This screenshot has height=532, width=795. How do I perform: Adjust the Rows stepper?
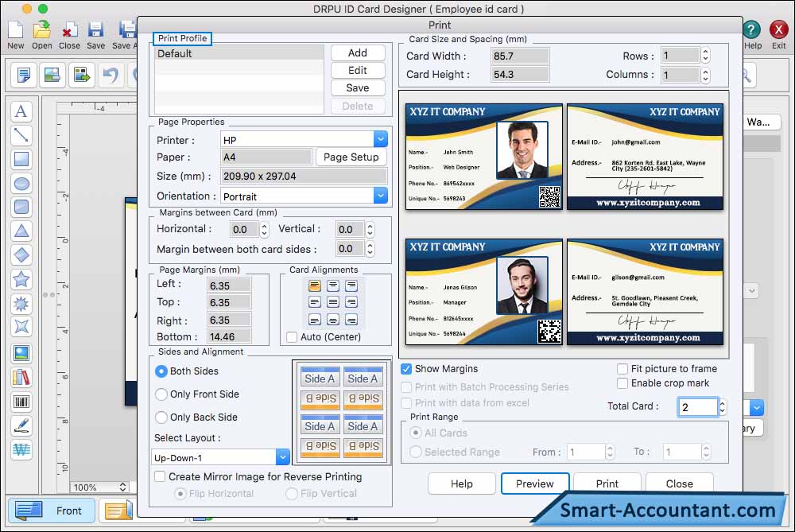click(705, 56)
